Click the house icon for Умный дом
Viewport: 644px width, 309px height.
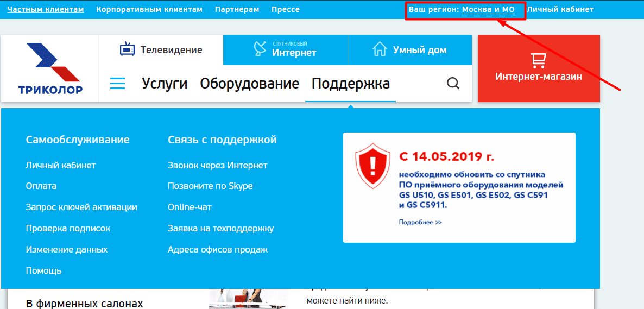tap(380, 50)
